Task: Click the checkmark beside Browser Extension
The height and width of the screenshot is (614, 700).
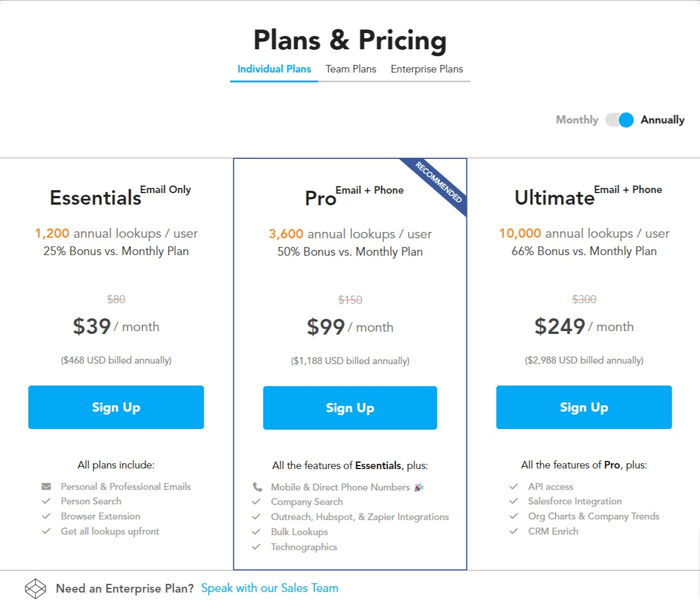Action: [46, 516]
